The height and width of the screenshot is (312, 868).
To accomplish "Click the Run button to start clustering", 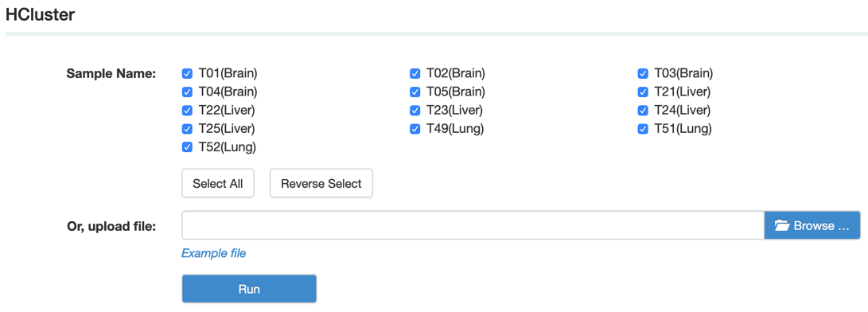I will point(249,289).
